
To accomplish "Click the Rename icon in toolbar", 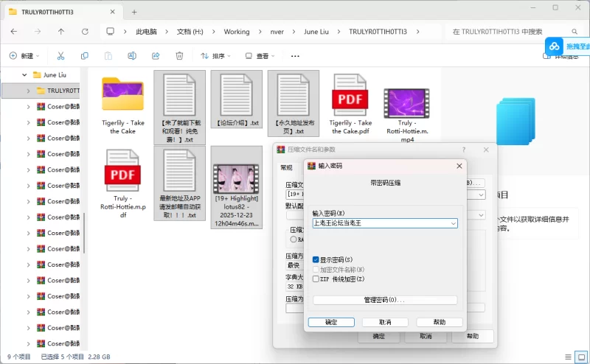I will (x=132, y=56).
